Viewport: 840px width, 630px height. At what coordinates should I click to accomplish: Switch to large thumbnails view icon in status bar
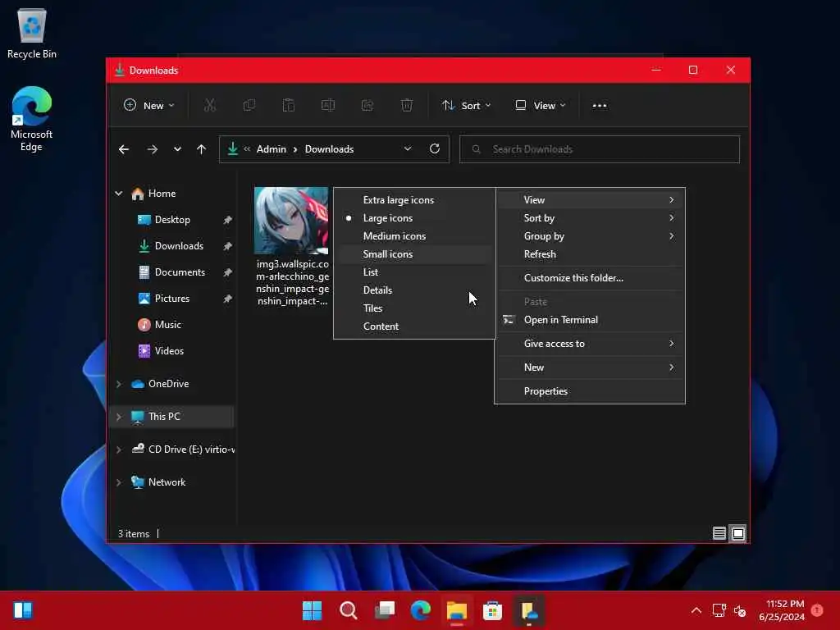(738, 533)
